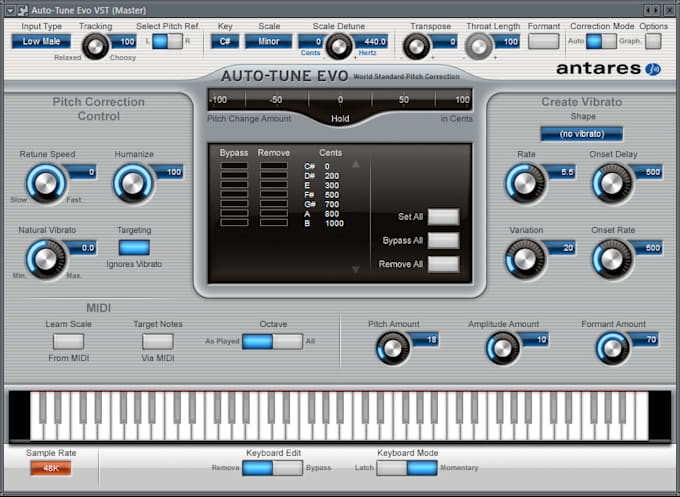Viewport: 680px width, 497px height.
Task: Click the Tracking knob
Action: click(x=96, y=46)
